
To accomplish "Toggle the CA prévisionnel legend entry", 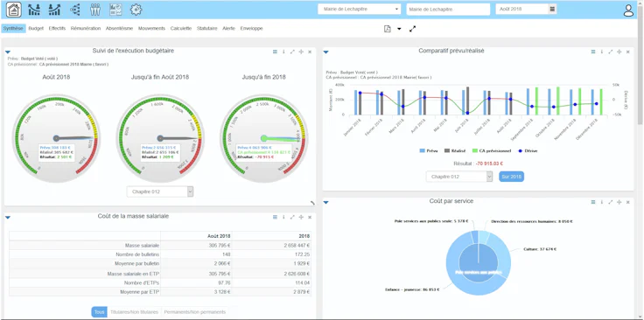I will pyautogui.click(x=491, y=150).
